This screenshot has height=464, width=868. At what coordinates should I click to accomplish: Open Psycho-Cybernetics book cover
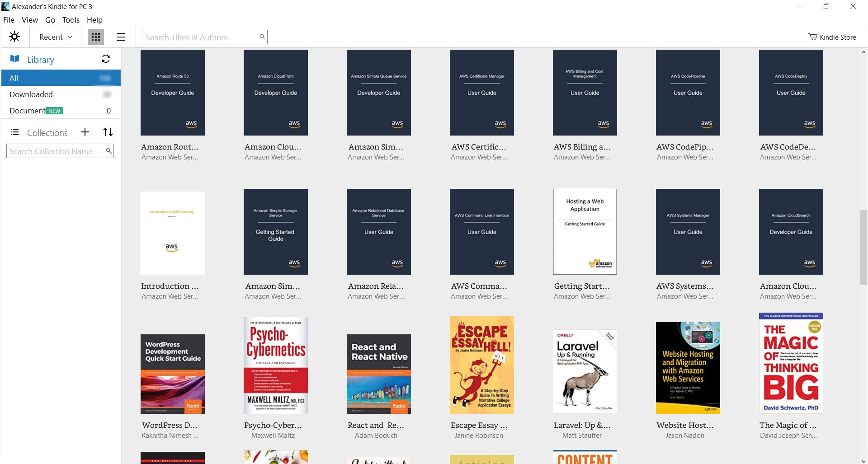(276, 366)
